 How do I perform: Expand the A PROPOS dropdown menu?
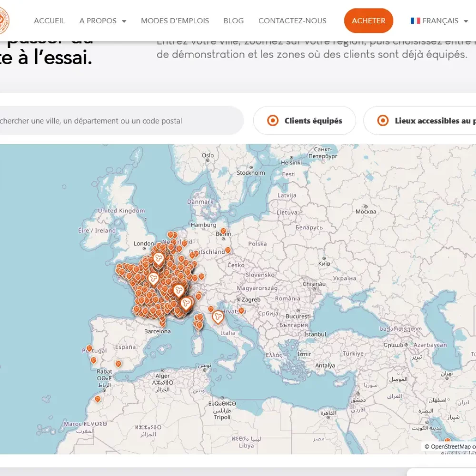(103, 20)
